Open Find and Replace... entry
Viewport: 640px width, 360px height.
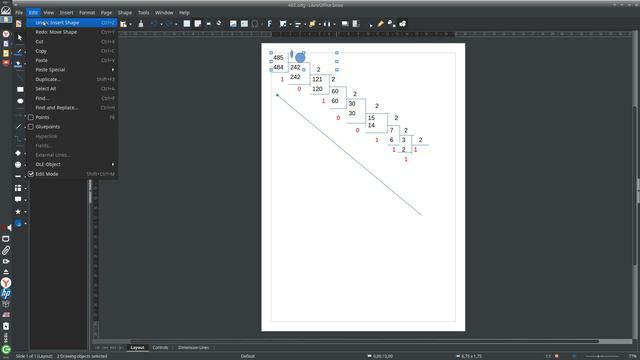tap(72, 108)
